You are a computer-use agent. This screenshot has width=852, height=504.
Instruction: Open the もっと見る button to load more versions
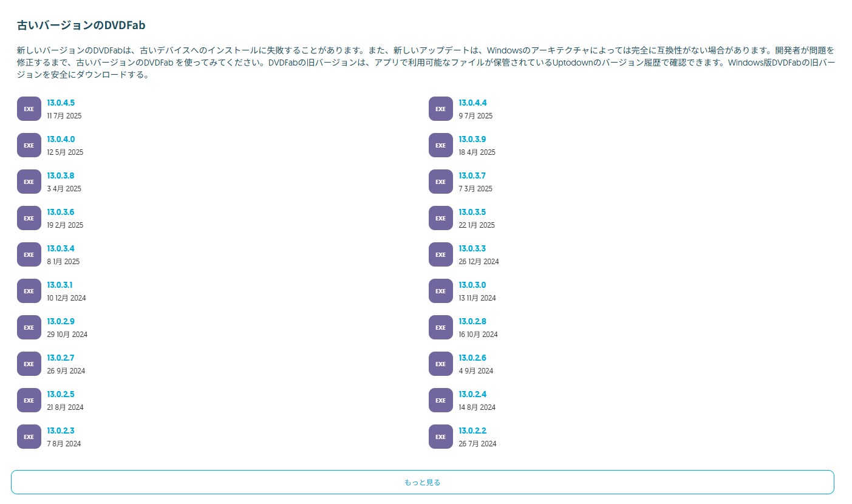coord(422,482)
